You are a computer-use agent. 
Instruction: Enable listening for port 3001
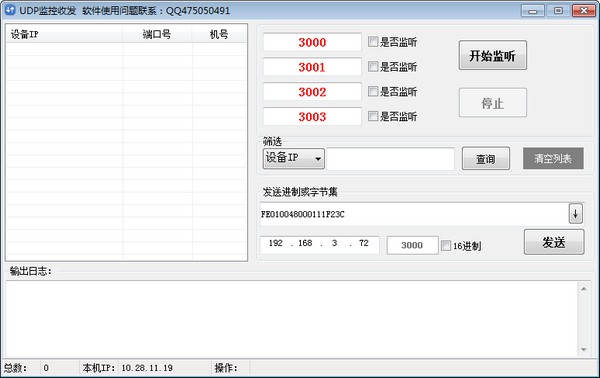click(373, 67)
